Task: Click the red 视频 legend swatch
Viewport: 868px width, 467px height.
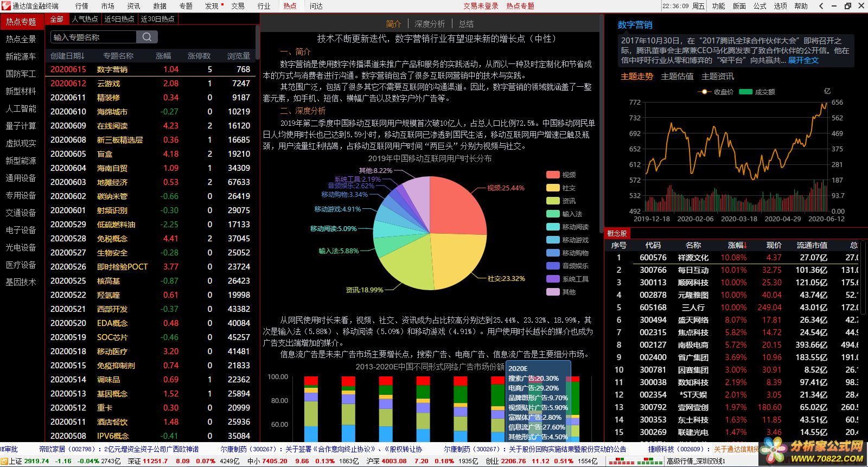Action: (x=553, y=175)
